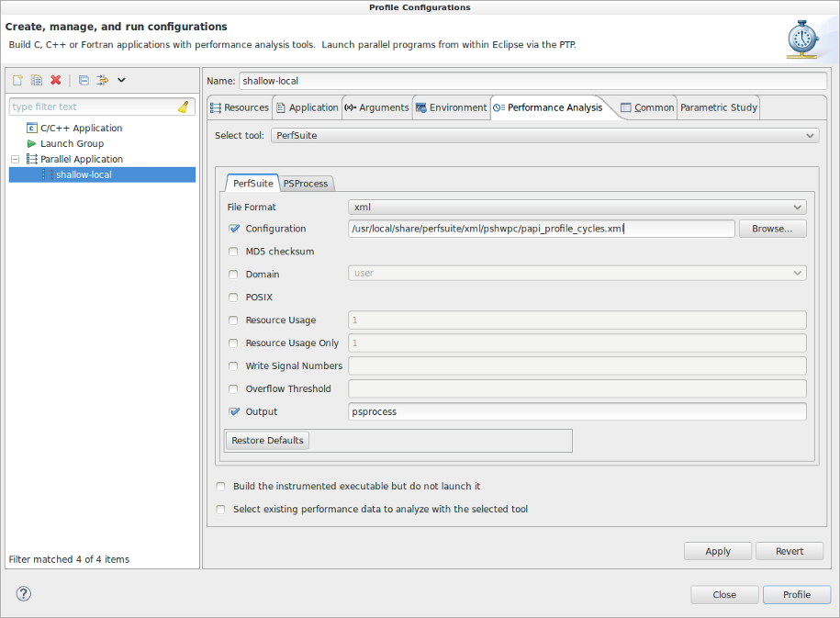The height and width of the screenshot is (618, 840).
Task: Enable the Overflow Threshold checkbox
Action: click(x=233, y=389)
